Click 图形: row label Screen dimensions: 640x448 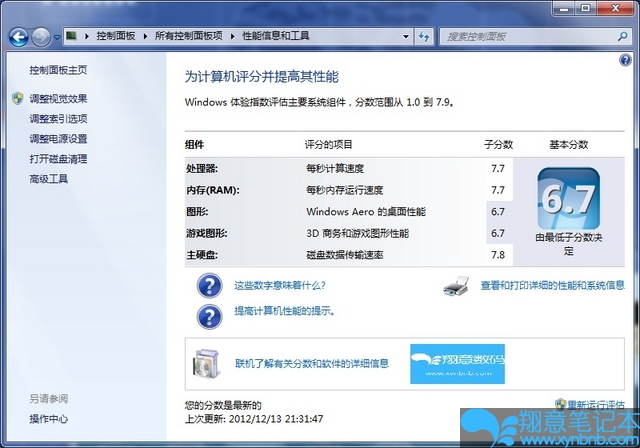197,212
